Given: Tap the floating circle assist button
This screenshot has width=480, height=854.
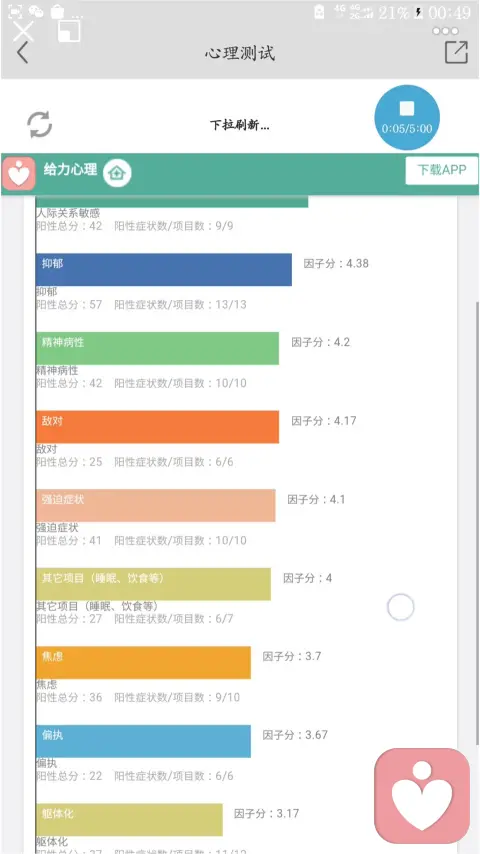Looking at the screenshot, I should [x=400, y=607].
